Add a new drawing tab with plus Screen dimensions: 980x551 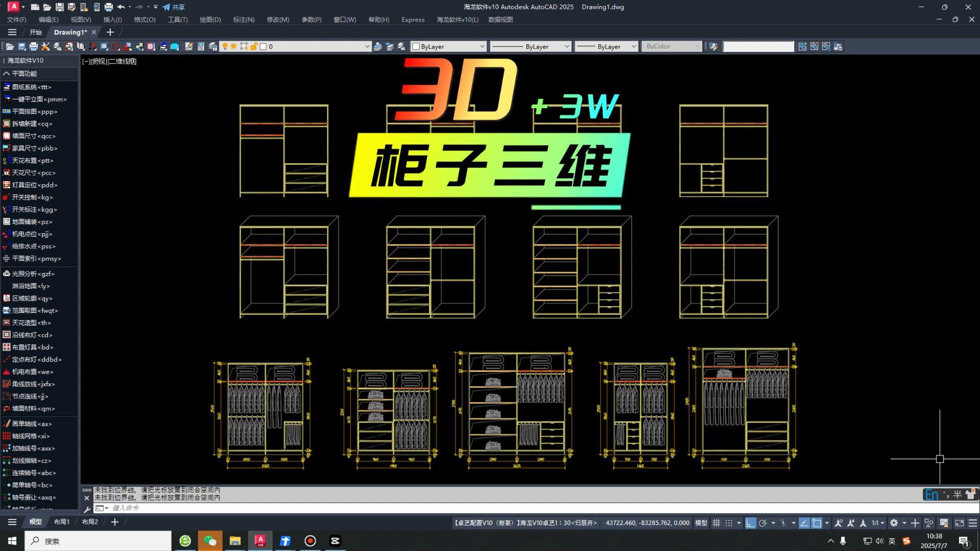click(110, 32)
